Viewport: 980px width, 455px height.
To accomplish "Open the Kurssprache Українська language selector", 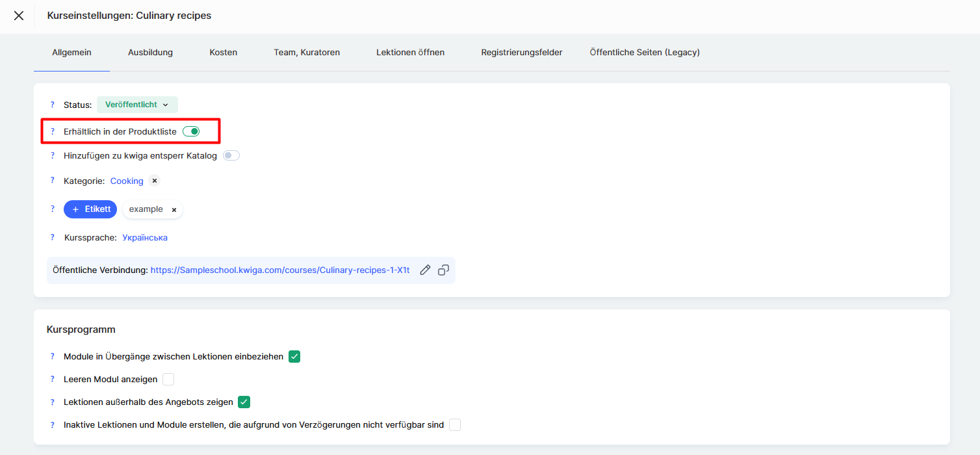I will point(145,238).
